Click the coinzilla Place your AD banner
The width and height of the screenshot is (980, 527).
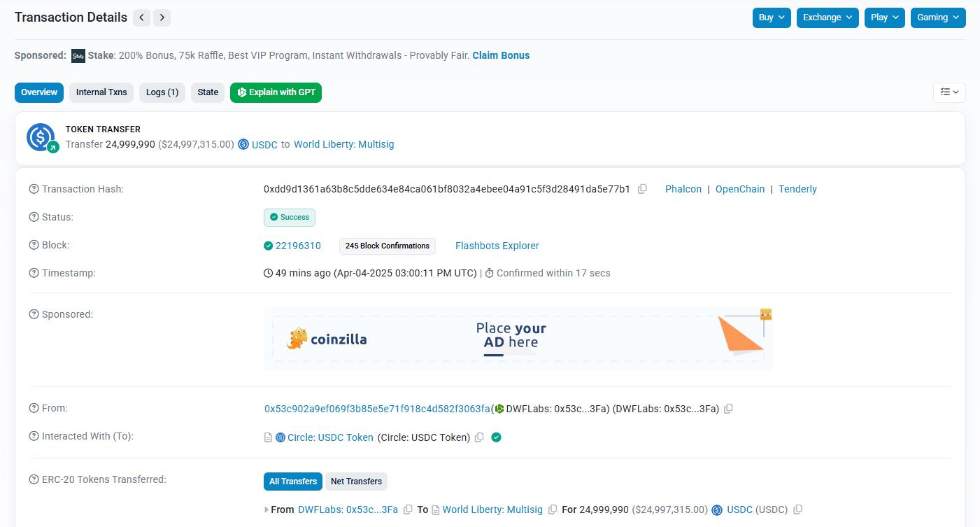point(518,339)
